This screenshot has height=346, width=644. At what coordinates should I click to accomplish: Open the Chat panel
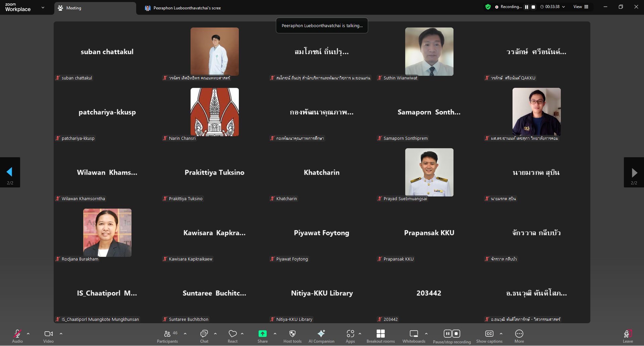[204, 336]
